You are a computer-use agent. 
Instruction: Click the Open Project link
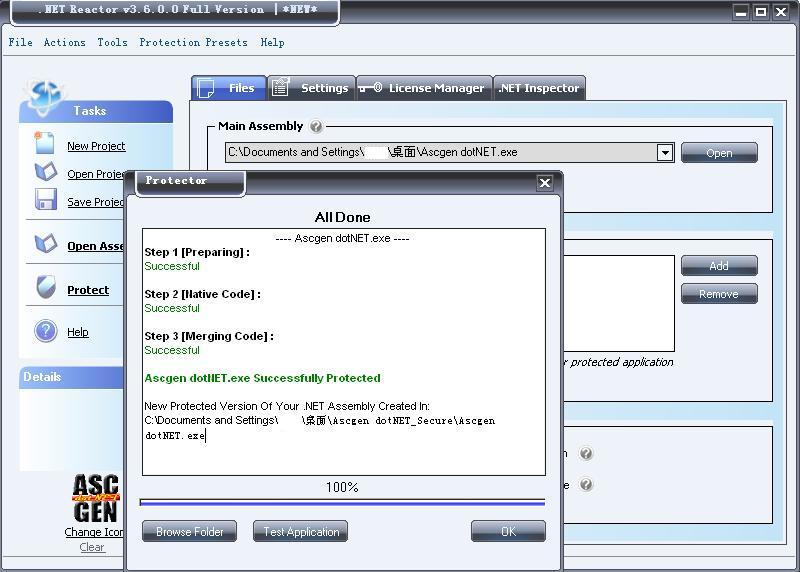tap(95, 174)
